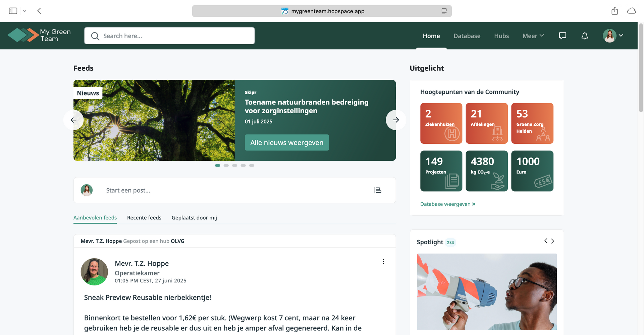
Task: Open the 4380 kg CO2-e tile
Action: pyautogui.click(x=487, y=171)
